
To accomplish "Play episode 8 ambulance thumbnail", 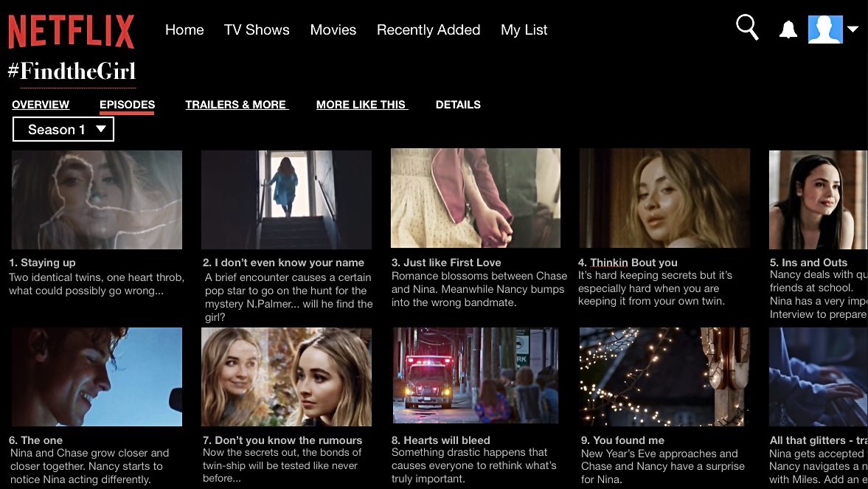I will point(476,375).
